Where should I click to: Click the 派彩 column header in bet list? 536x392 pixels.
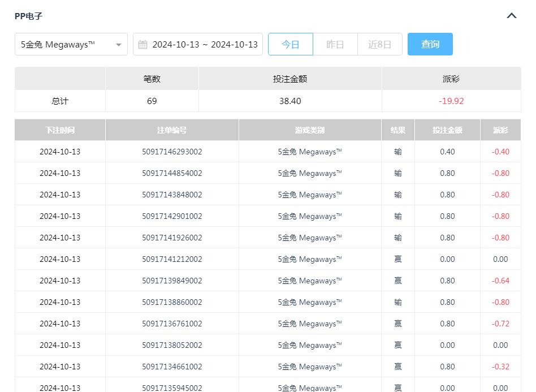(500, 130)
